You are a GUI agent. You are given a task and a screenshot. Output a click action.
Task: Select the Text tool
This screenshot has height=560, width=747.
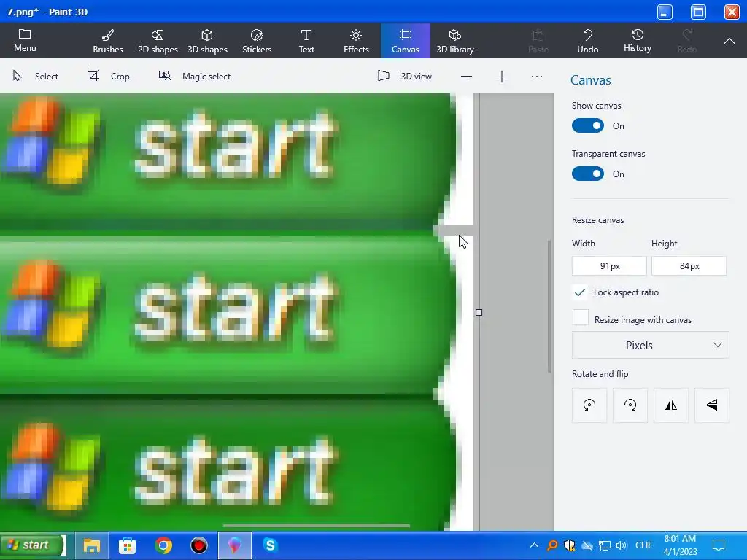[306, 41]
